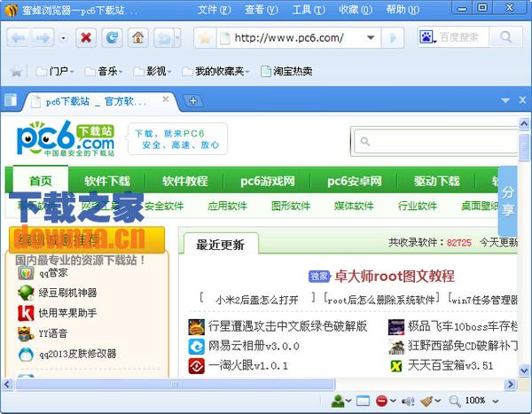Open the 查看(V) menu

point(261,10)
